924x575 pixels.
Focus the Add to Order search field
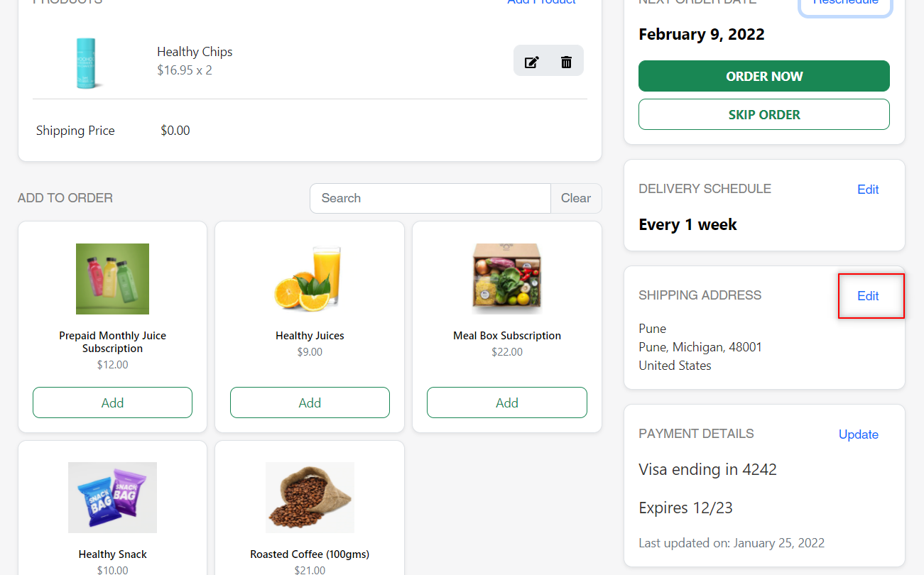coord(430,198)
